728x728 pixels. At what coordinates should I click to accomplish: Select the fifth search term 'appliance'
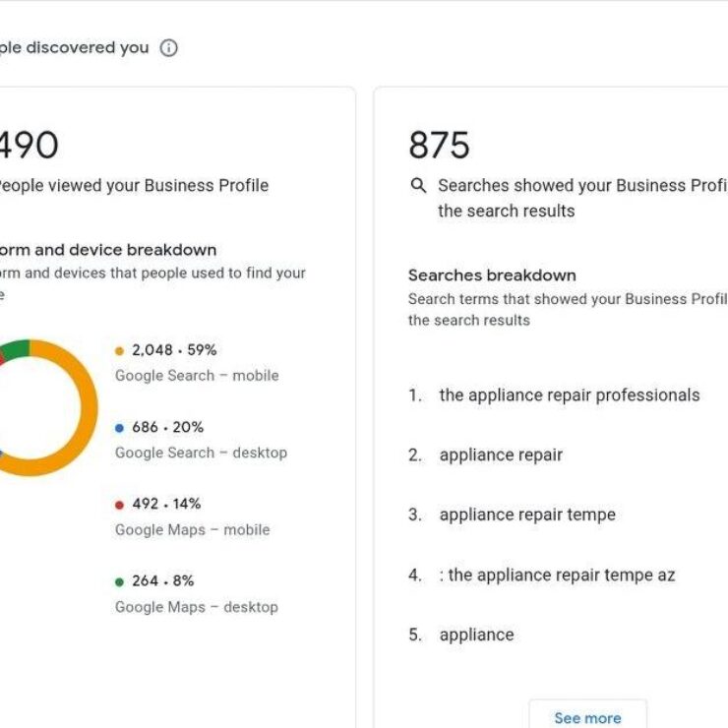pyautogui.click(x=476, y=636)
